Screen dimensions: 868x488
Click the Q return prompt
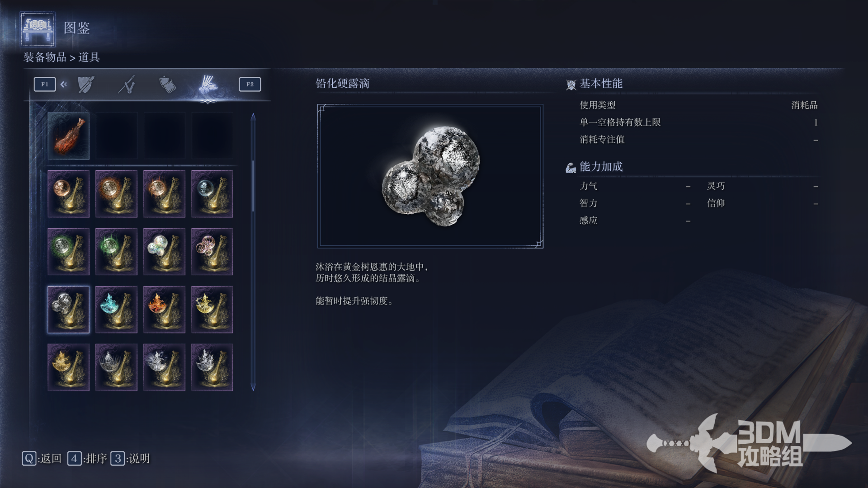tap(42, 459)
